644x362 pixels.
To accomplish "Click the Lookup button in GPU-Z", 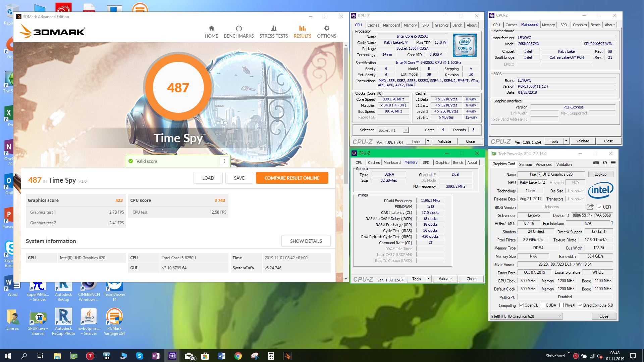I will pyautogui.click(x=600, y=174).
